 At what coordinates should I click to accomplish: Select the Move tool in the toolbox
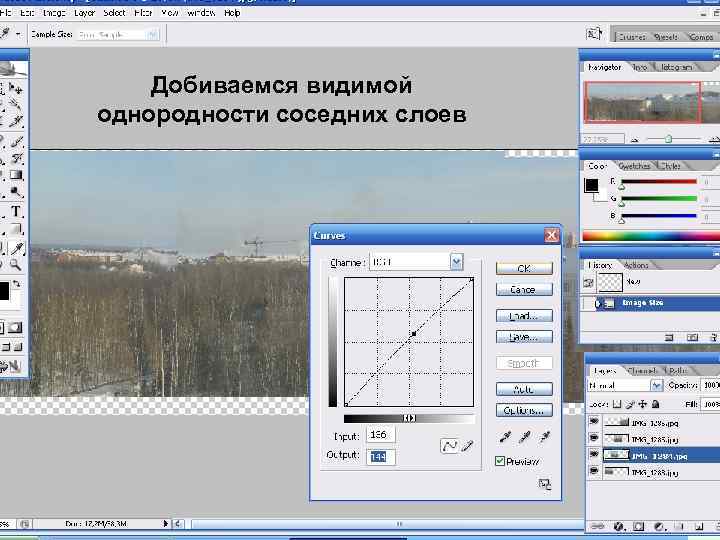coord(16,88)
